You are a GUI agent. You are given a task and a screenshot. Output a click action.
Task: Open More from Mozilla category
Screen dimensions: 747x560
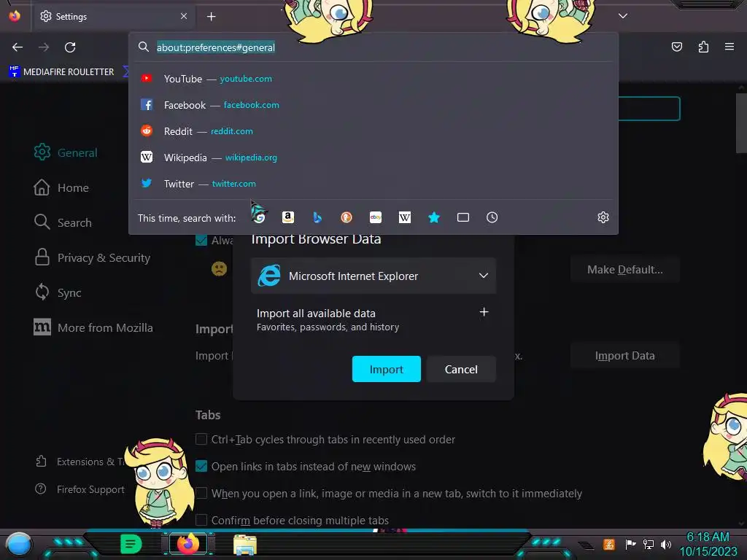(93, 327)
